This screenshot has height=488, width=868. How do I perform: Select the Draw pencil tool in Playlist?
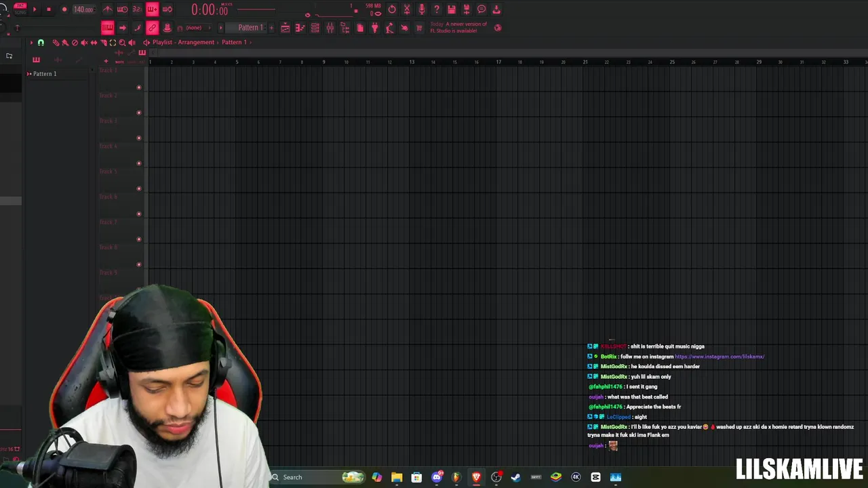pos(56,42)
